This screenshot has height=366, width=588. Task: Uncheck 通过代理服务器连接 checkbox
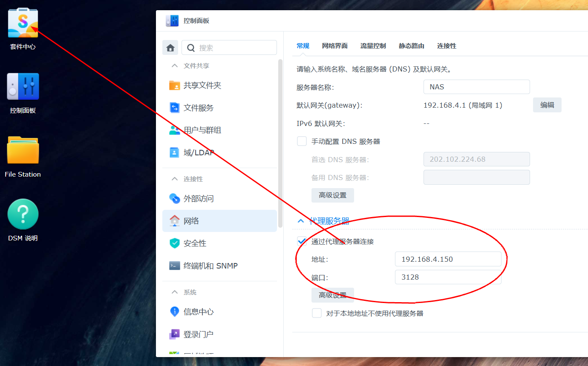302,241
